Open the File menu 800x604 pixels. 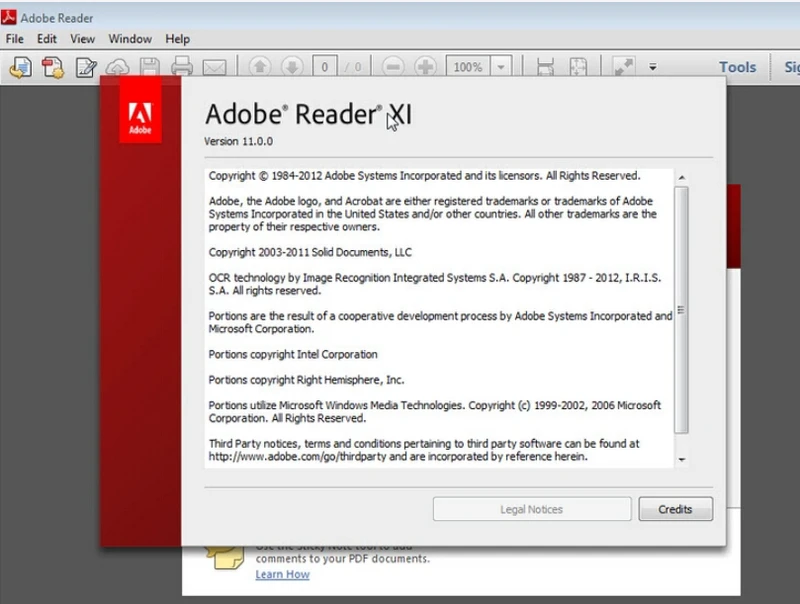tap(14, 39)
